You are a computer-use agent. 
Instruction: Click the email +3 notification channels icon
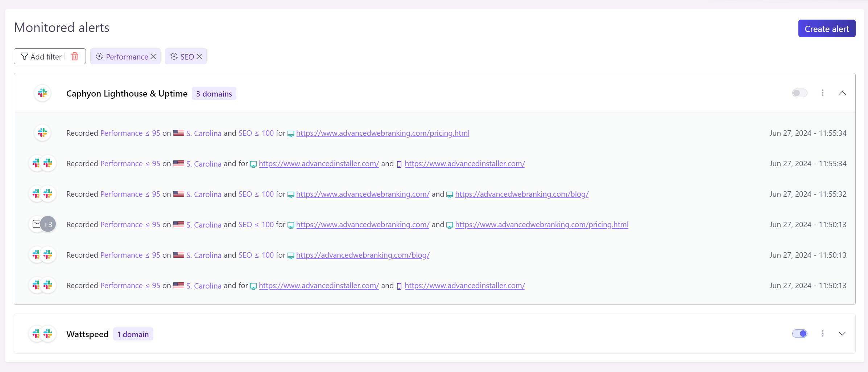point(42,224)
